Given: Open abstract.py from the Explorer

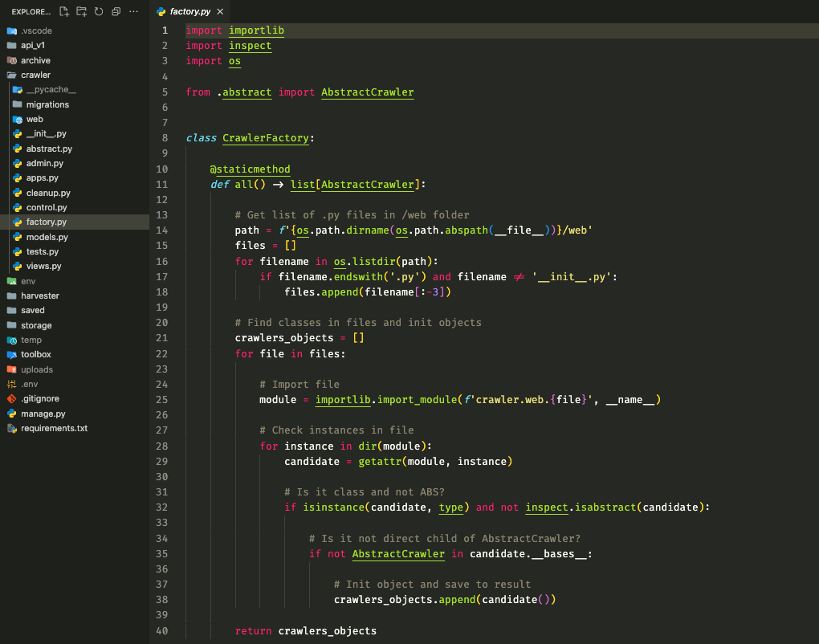Looking at the screenshot, I should click(75, 149).
